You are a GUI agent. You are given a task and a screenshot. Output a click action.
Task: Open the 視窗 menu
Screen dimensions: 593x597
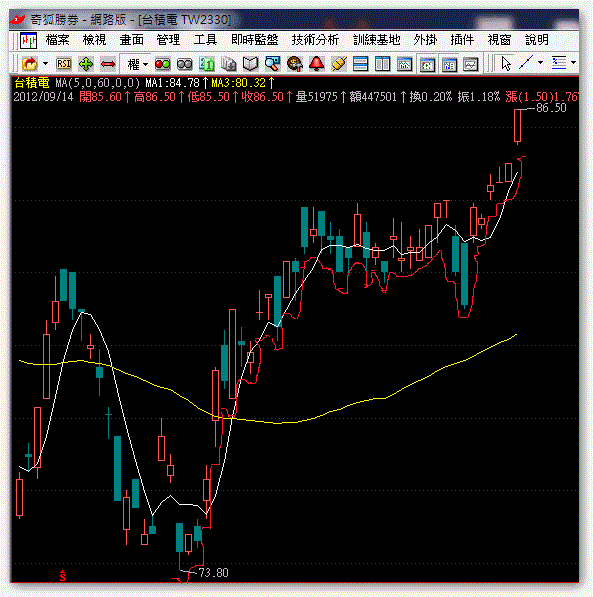[499, 40]
